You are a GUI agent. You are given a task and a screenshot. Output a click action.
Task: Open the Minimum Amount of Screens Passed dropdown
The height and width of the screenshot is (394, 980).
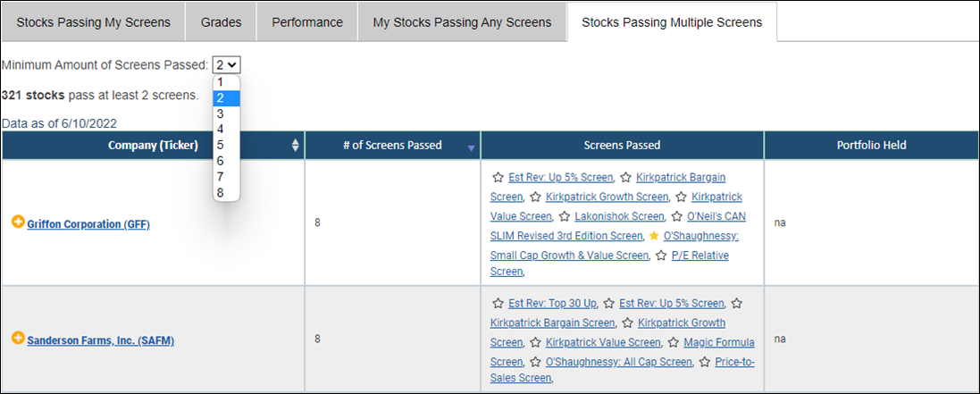tap(227, 64)
